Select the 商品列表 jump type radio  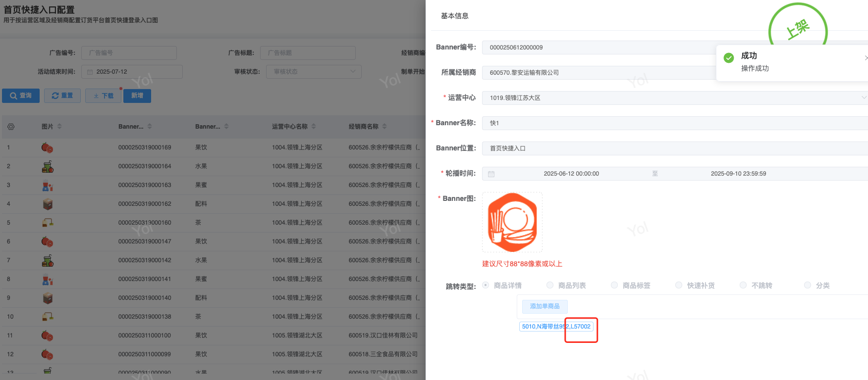[550, 285]
